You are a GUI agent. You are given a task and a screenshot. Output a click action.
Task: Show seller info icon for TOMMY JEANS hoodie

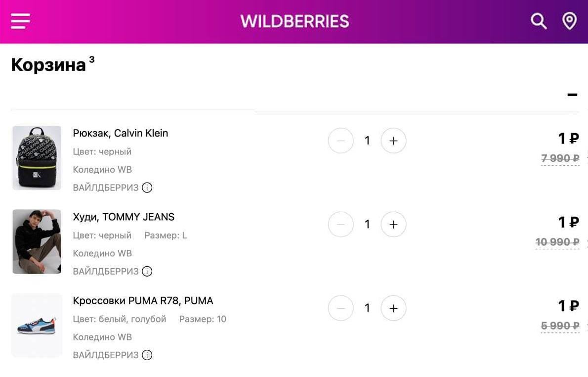tap(147, 271)
